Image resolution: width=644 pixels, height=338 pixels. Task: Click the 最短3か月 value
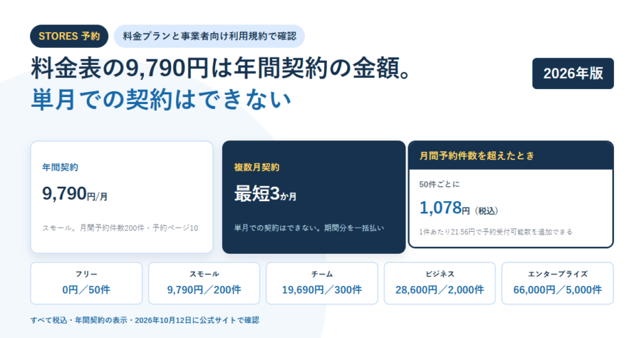coord(265,194)
